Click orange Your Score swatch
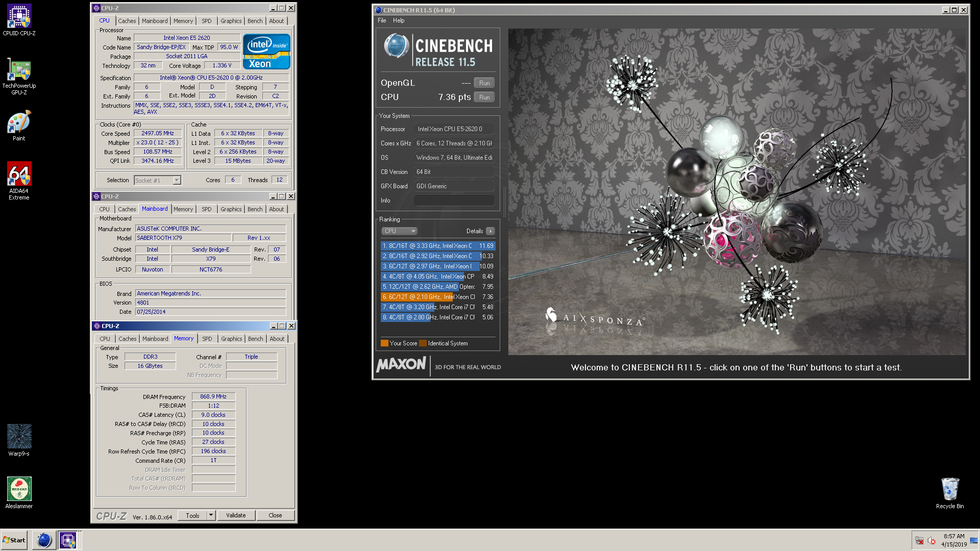Screen dimensions: 980x551 pos(384,343)
